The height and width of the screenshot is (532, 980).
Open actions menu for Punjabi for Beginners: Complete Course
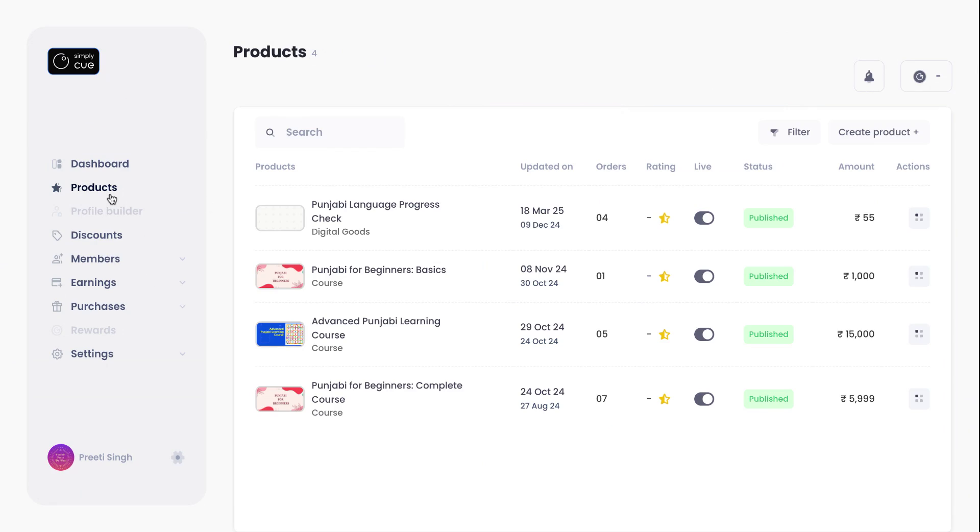pyautogui.click(x=919, y=399)
